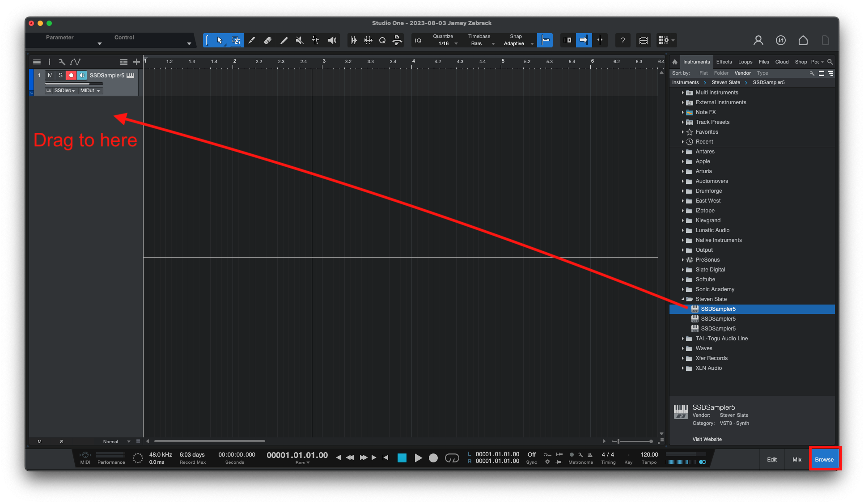Click the 120.00 tempo field
Image resolution: width=864 pixels, height=504 pixels.
(x=649, y=454)
